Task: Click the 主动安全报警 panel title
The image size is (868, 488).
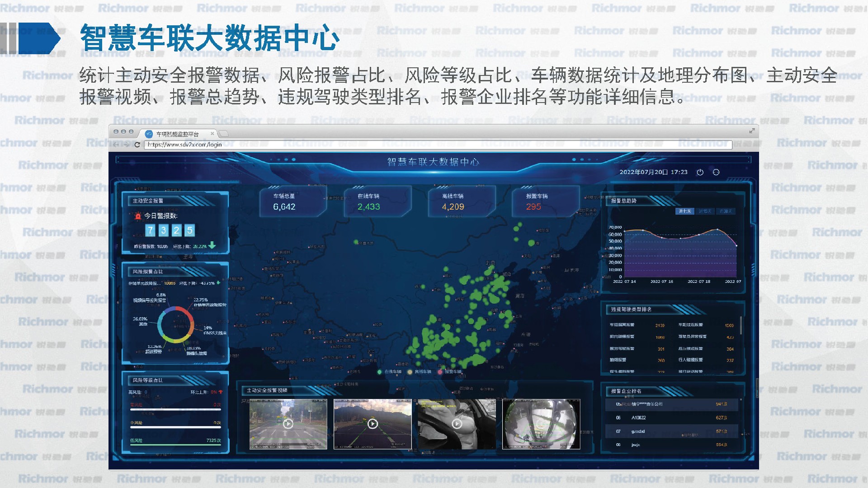Action: [x=148, y=201]
